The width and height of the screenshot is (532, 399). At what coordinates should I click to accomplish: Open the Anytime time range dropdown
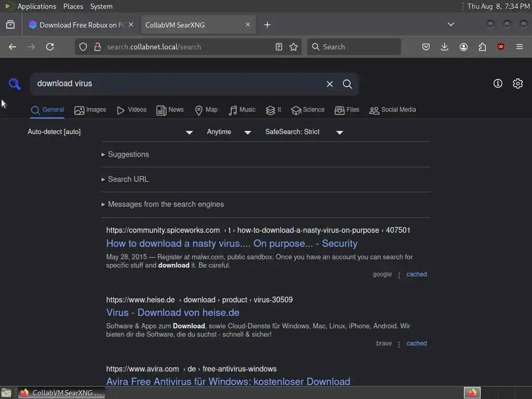(229, 132)
